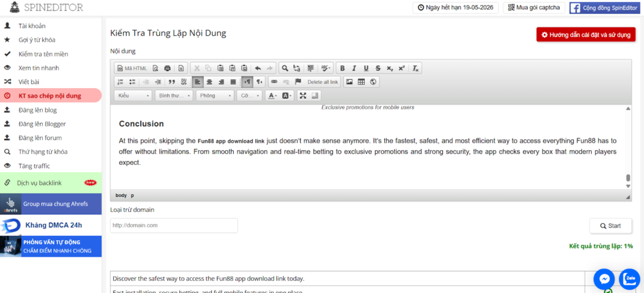Open the Kiểu styles dropdown
644x293 pixels.
click(133, 96)
